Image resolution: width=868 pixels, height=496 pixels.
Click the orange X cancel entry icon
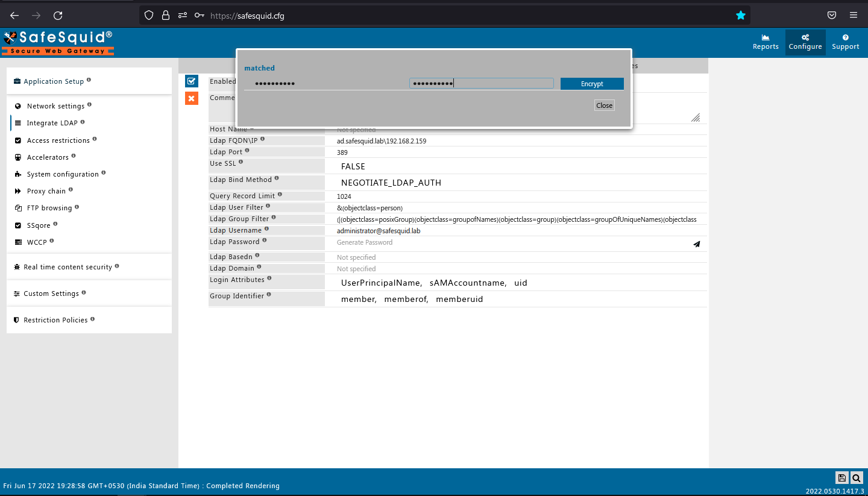(x=192, y=98)
